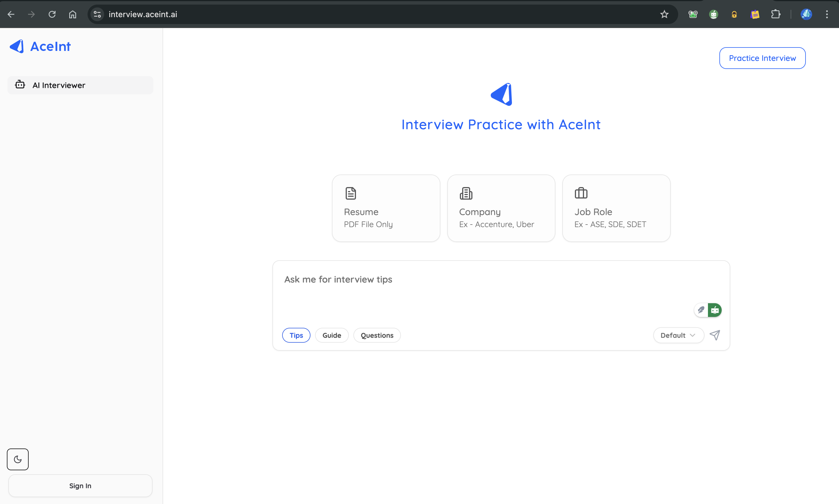Expand the Default dropdown

click(678, 335)
